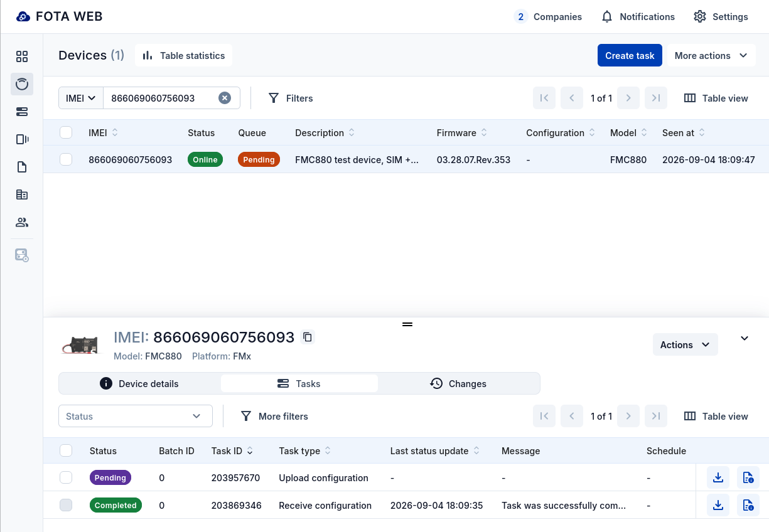Clear the IMEI search field
The width and height of the screenshot is (769, 532).
coord(225,98)
